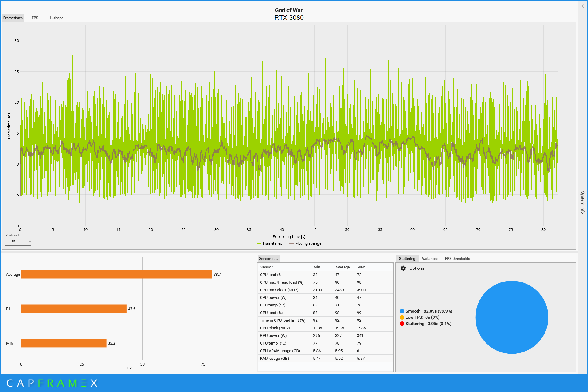Click the Average FPS orange bar

[x=116, y=274]
